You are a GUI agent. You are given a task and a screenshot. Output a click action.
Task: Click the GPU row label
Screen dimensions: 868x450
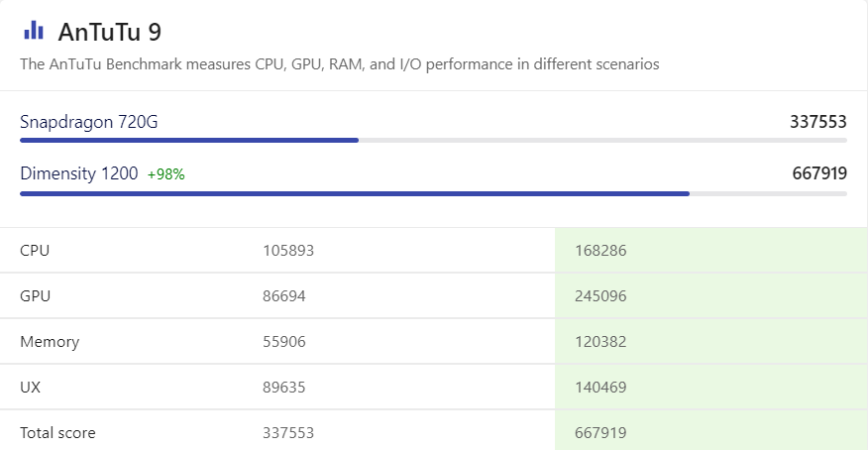tap(35, 296)
